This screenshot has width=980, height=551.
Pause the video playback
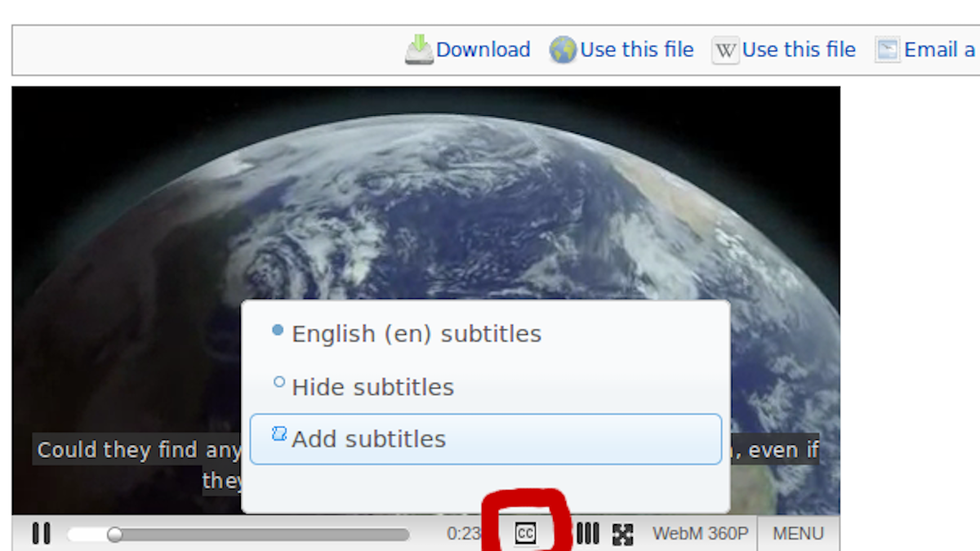(x=42, y=534)
